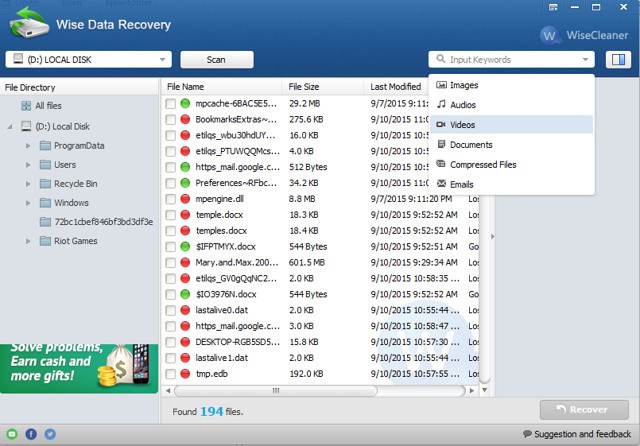Click the Wise Data Recovery logo icon

click(x=29, y=23)
